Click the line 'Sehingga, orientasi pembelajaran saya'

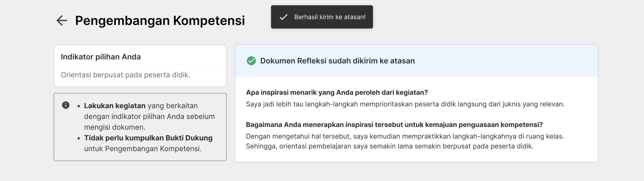[390, 146]
